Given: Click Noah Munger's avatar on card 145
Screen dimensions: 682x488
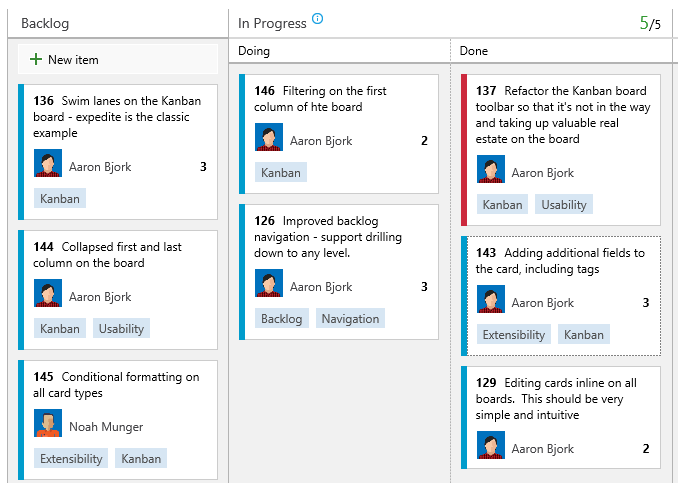Looking at the screenshot, I should point(48,423).
